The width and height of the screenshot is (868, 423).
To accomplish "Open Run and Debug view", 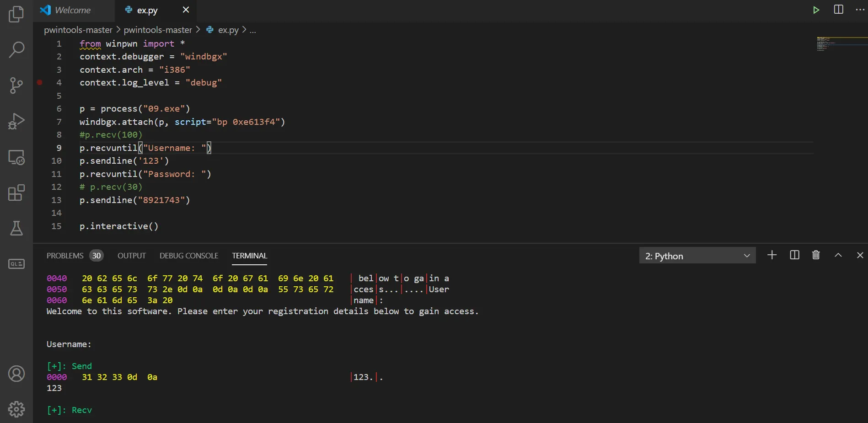I will click(16, 121).
